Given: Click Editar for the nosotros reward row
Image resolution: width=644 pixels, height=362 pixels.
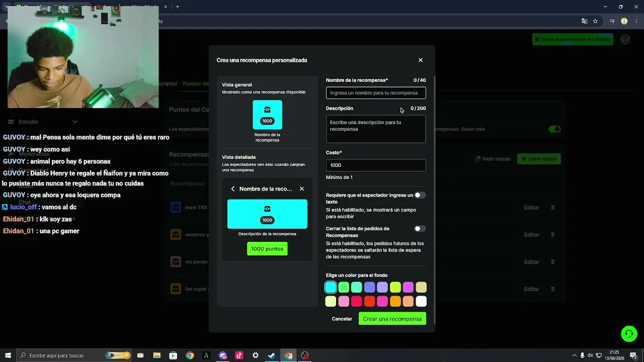Looking at the screenshot, I should coord(532,235).
